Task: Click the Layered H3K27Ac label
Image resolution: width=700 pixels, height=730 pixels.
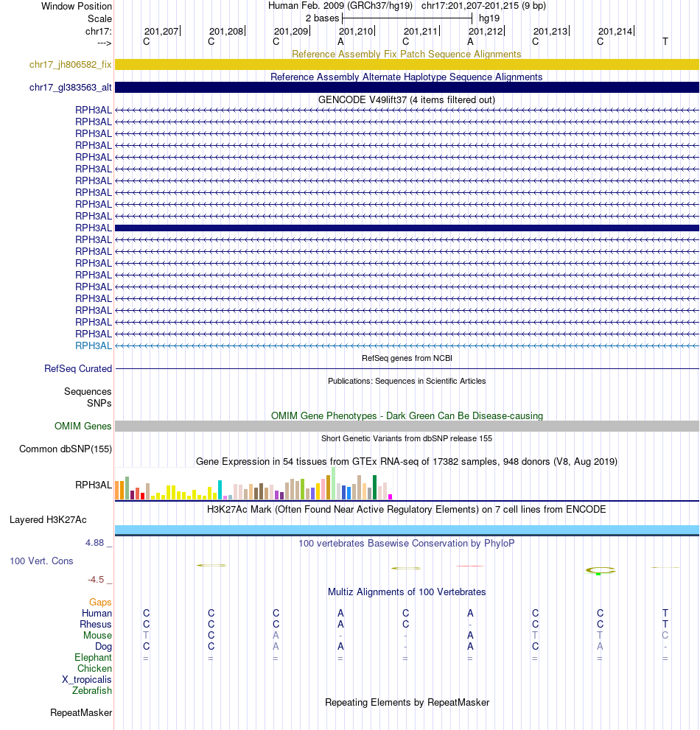Action: click(x=48, y=519)
